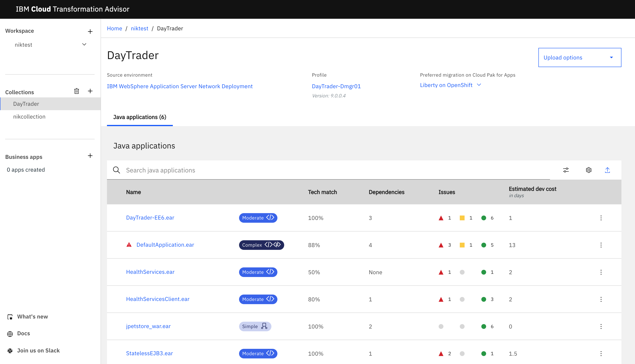Image resolution: width=635 pixels, height=364 pixels.
Task: Click yellow warning square in DefaultApplication.ear row
Action: click(462, 245)
